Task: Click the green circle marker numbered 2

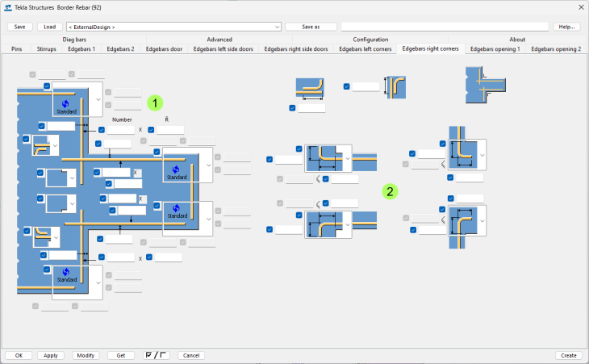Action: tap(391, 191)
